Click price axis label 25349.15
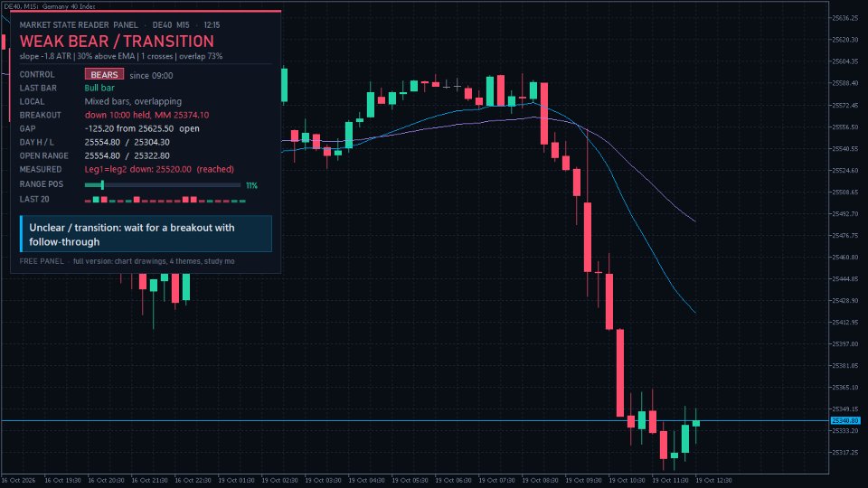 845,408
